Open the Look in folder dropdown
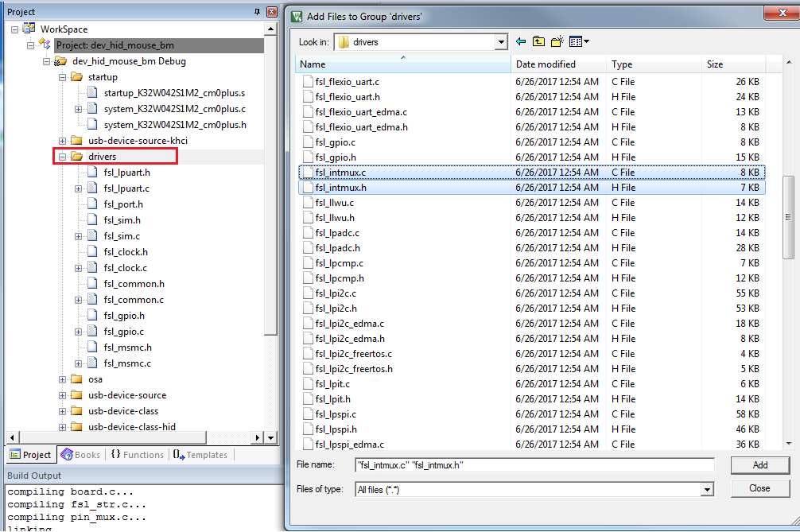This screenshot has height=532, width=800. [x=501, y=42]
